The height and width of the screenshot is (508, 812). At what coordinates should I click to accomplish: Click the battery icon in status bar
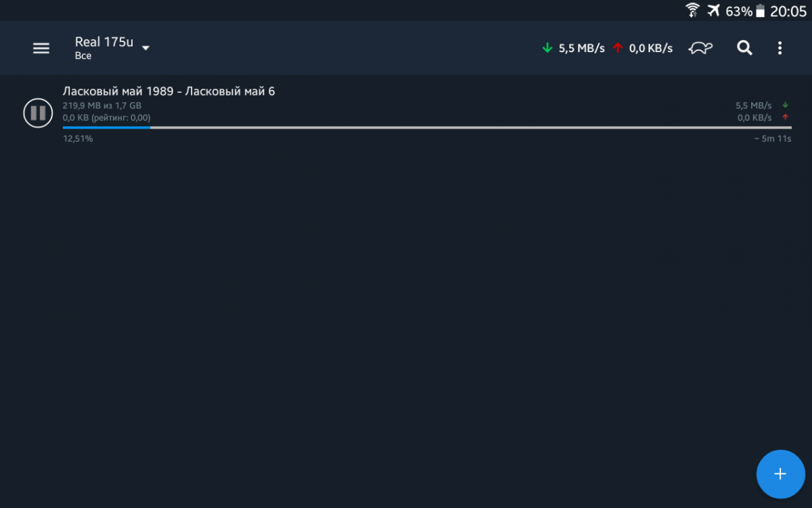click(761, 11)
